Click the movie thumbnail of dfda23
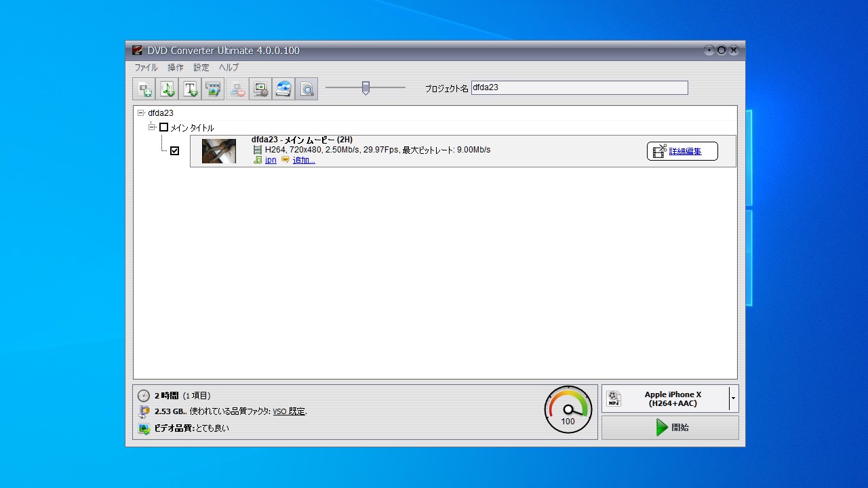 [x=219, y=151]
